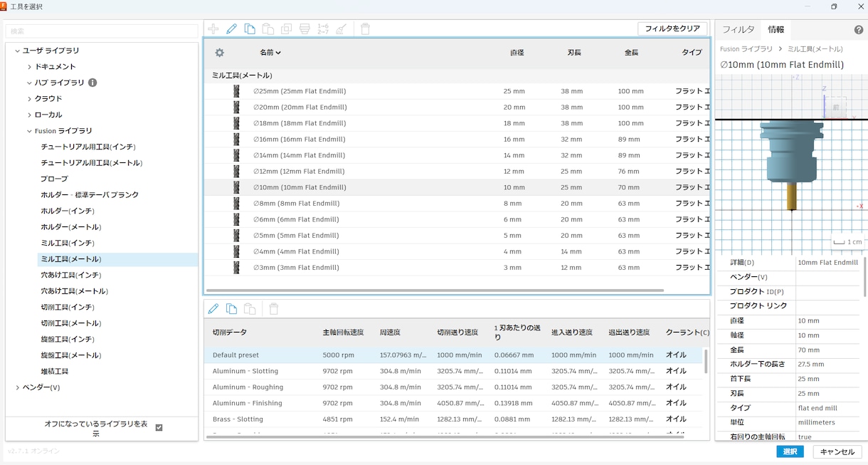
Task: Click the 直径 column header
Action: point(517,53)
